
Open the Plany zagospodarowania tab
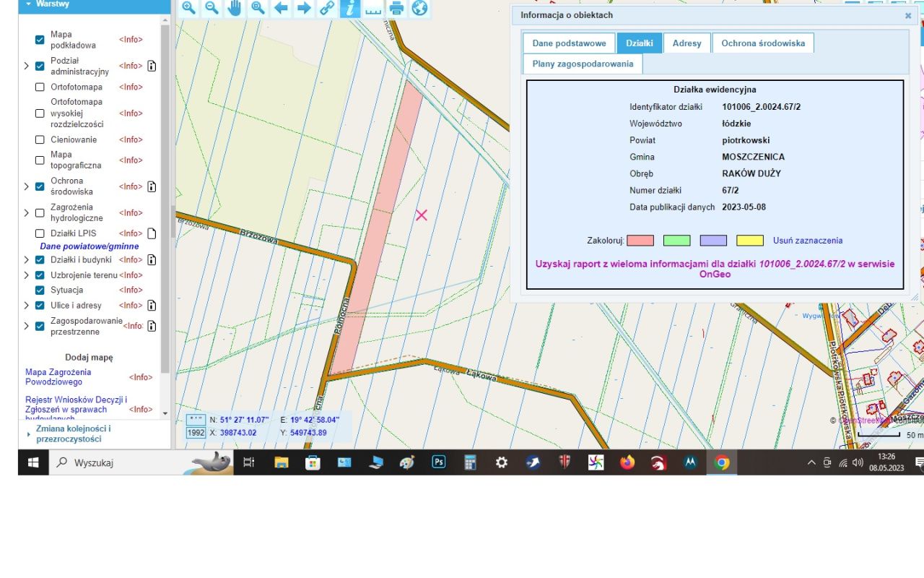(x=583, y=64)
